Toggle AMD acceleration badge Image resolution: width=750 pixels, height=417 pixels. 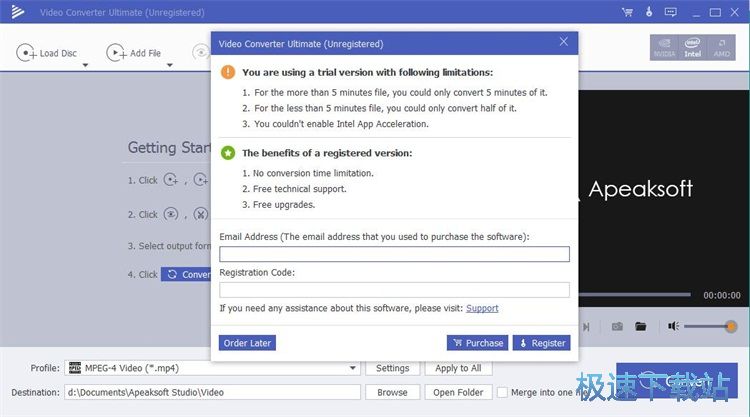(721, 47)
